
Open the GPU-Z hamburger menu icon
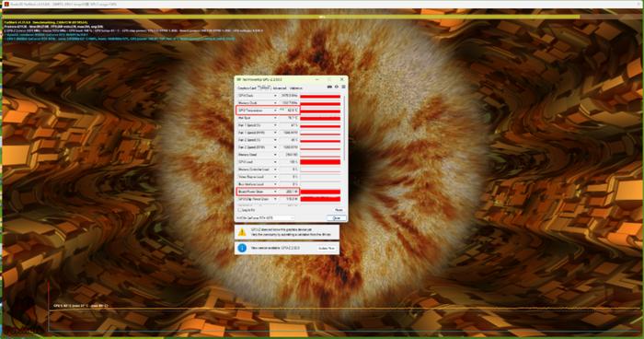tap(343, 87)
